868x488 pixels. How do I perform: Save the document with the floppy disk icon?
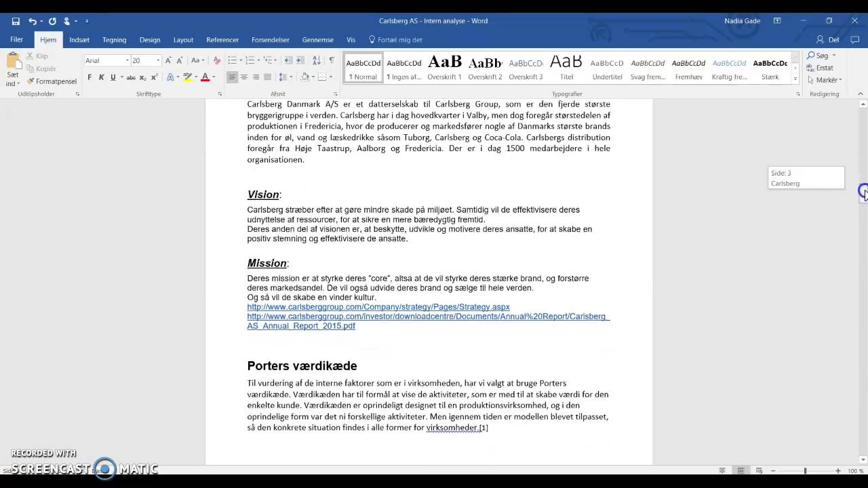coord(16,21)
